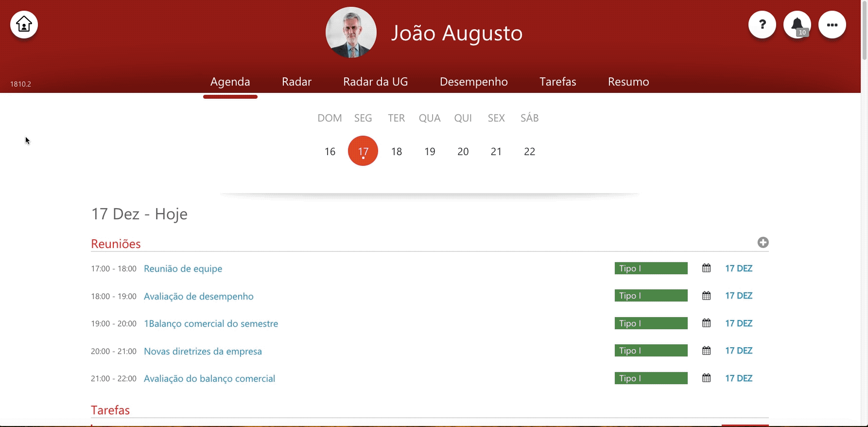Select day 18 in the week calendar
Screen dimensions: 868x427
point(397,151)
